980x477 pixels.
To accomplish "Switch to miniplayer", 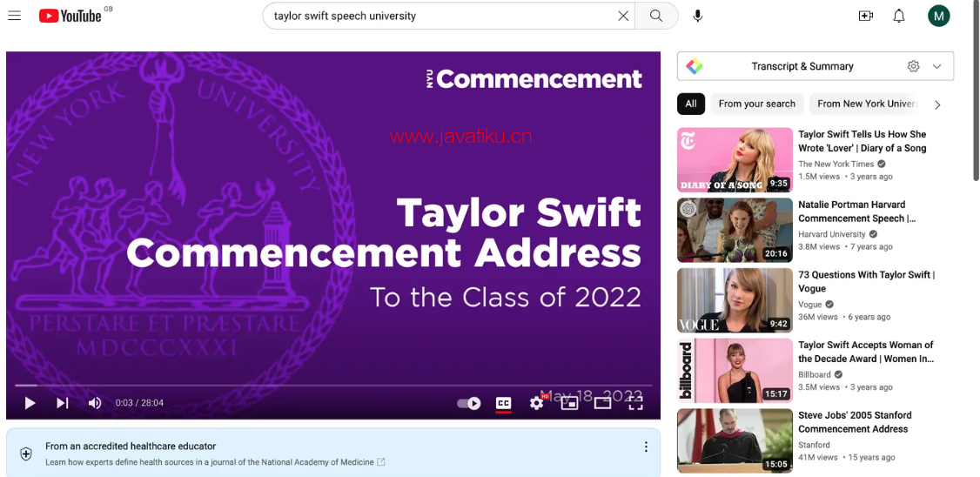I will [569, 403].
